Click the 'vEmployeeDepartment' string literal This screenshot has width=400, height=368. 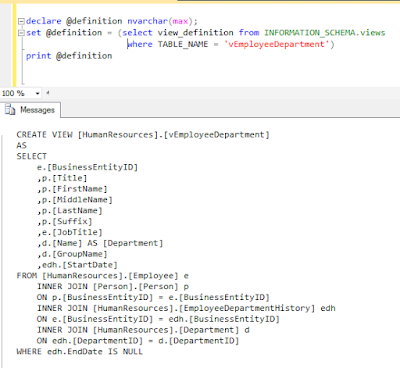(277, 44)
